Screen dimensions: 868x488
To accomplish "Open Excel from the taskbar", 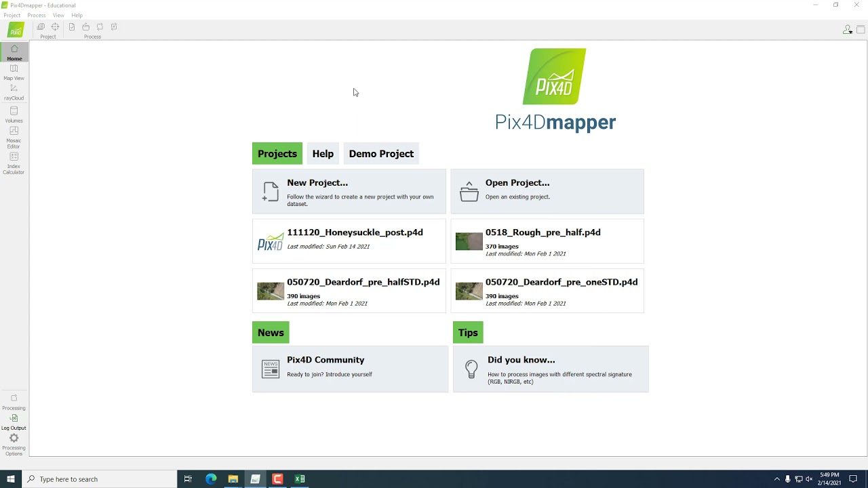I will [300, 479].
